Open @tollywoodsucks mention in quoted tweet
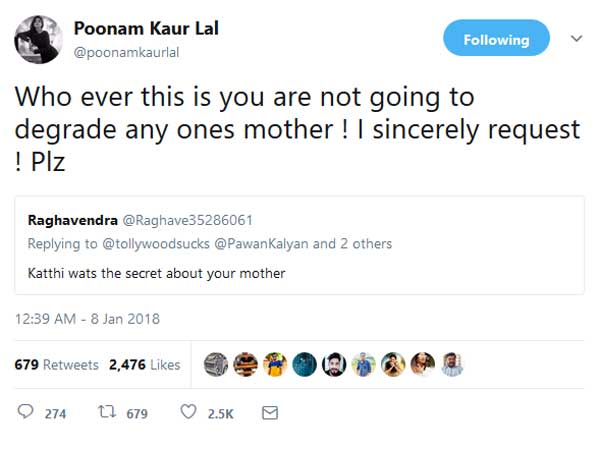The image size is (600, 450). [x=155, y=244]
